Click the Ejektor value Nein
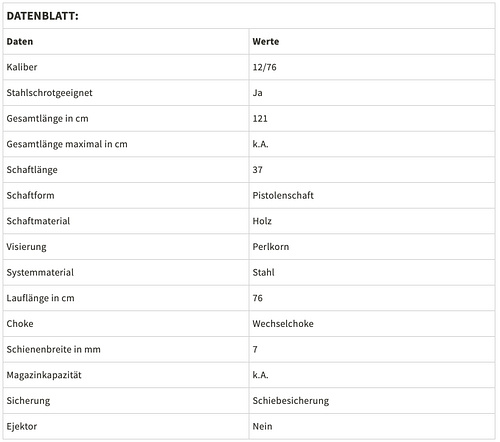This screenshot has width=500, height=442. [262, 426]
